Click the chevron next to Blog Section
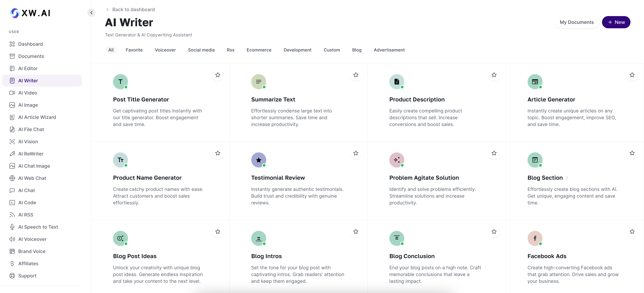Screen dimensions: 644x293 [x=567, y=178]
